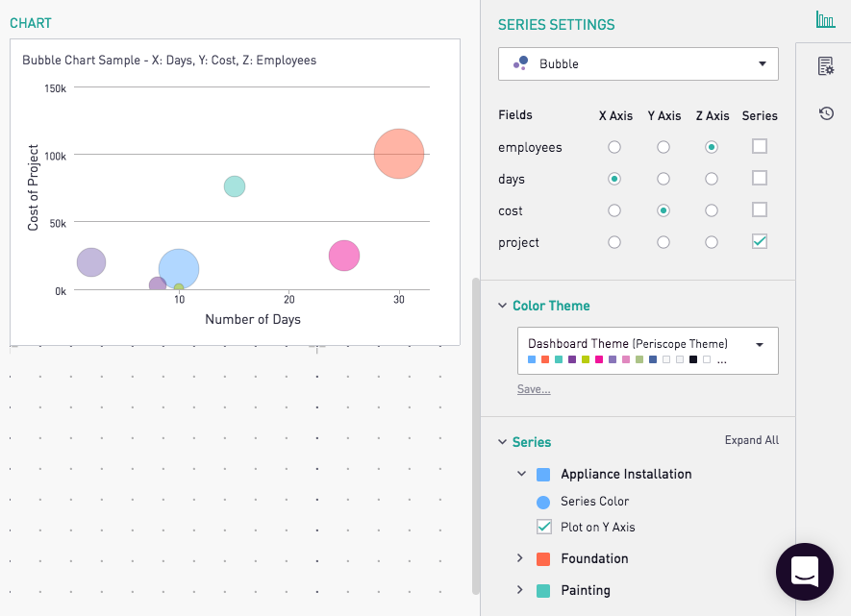Enable the Series checkbox for days
The width and height of the screenshot is (851, 616).
click(760, 178)
